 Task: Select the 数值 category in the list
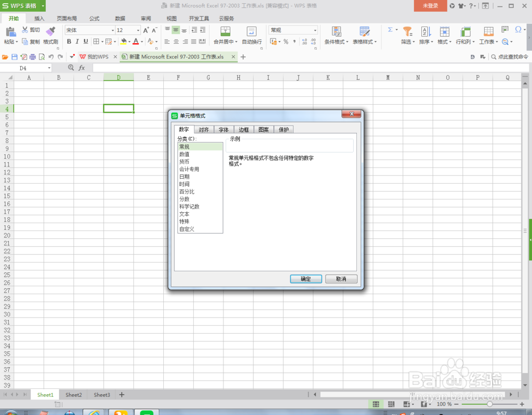200,154
